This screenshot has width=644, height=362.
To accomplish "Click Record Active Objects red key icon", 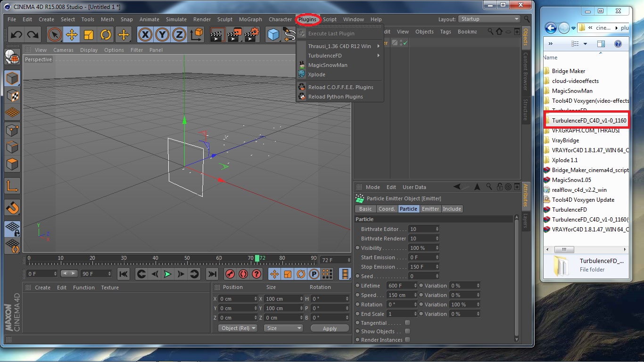I will [x=230, y=274].
